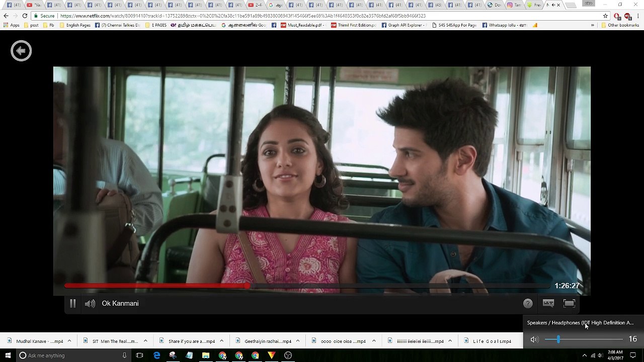Image resolution: width=644 pixels, height=362 pixels.
Task: Open the 'S4S S4SApp For Page' bookmark
Action: pos(454,25)
